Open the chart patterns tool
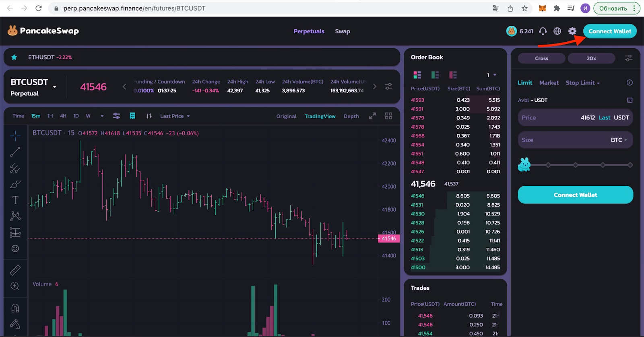The width and height of the screenshot is (644, 337). pyautogui.click(x=15, y=216)
